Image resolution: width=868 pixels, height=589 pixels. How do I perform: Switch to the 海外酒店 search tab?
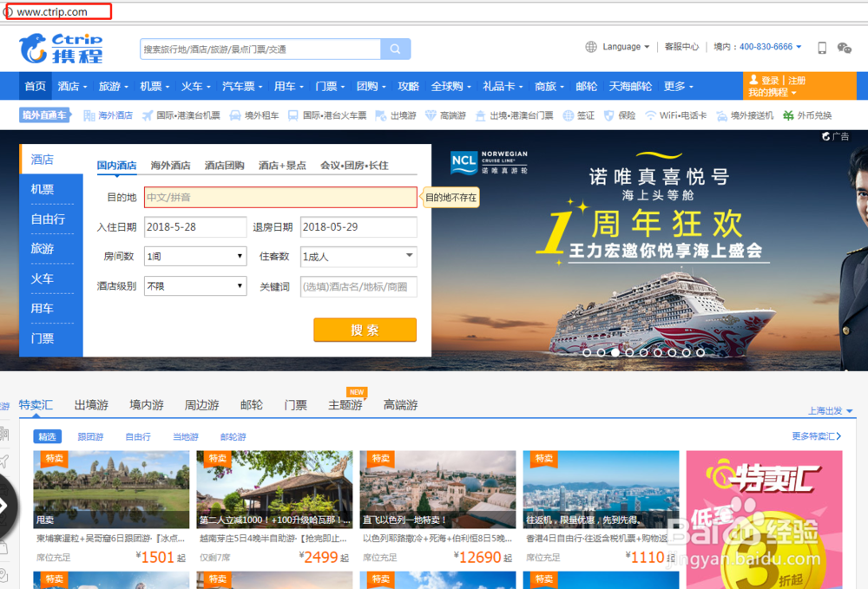coord(170,166)
